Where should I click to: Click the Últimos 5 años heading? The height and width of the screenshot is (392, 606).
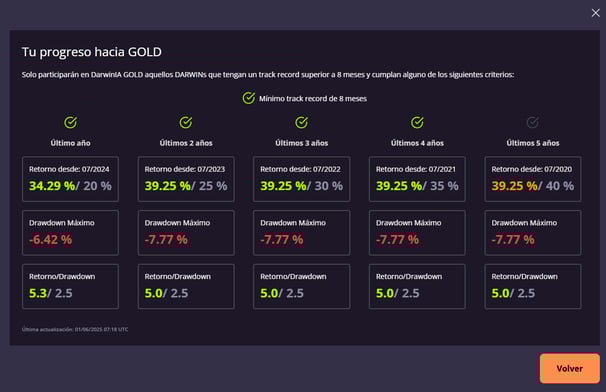coord(533,143)
